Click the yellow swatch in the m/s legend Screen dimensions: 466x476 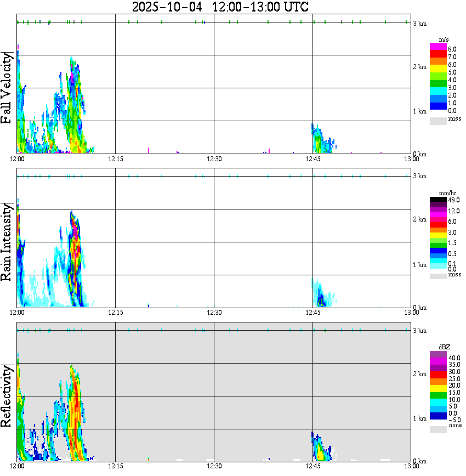(x=438, y=69)
